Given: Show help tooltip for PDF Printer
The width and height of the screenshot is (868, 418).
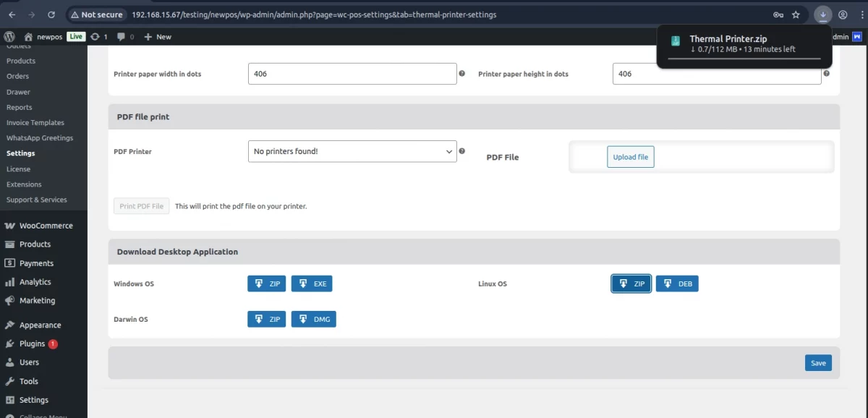Looking at the screenshot, I should pos(461,151).
